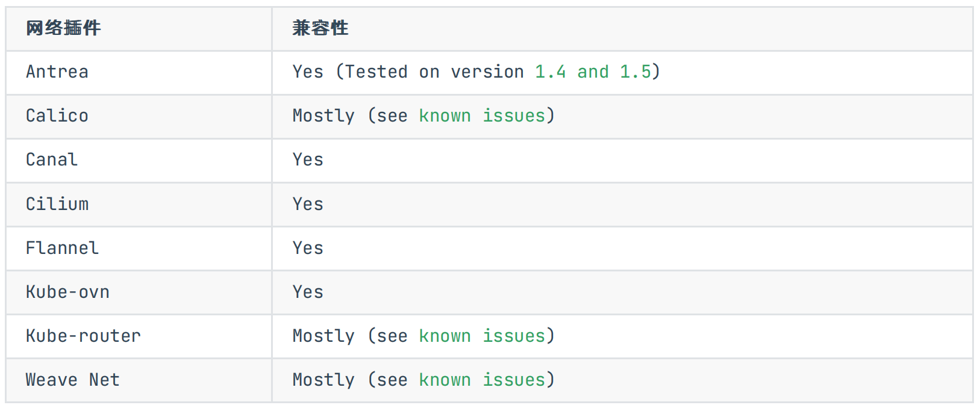Viewport: 980px width, 408px height.
Task: Select the Flannel plugin name cell
Action: (62, 249)
